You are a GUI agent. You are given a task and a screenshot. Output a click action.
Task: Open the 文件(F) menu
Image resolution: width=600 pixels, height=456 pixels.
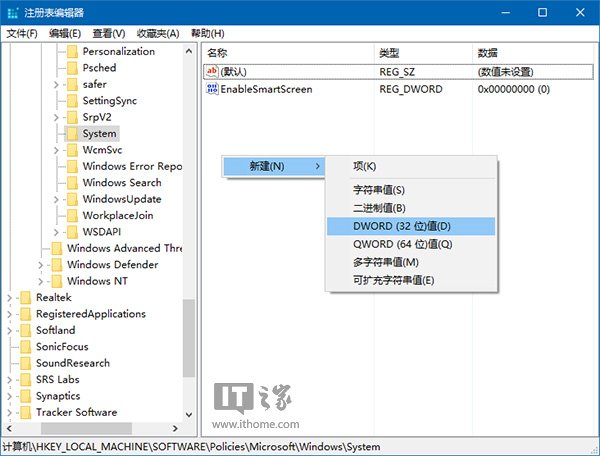22,34
